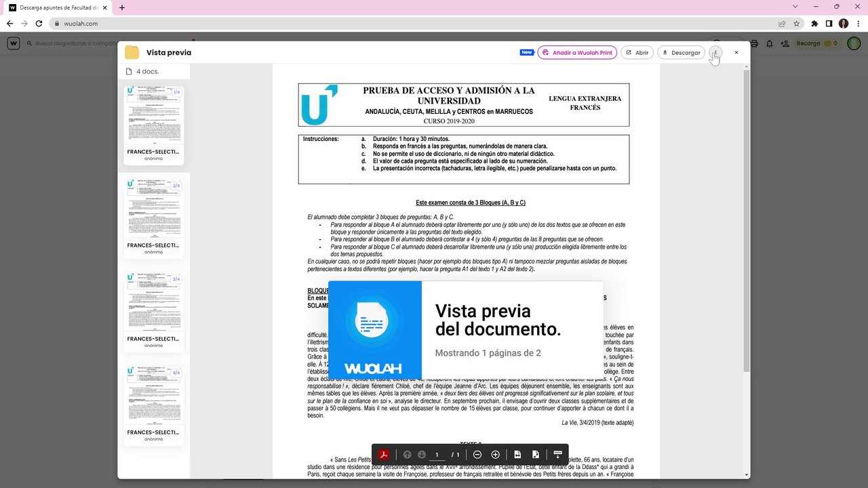Open the three-dot more options menu
This screenshot has width=868, height=488.
[715, 52]
